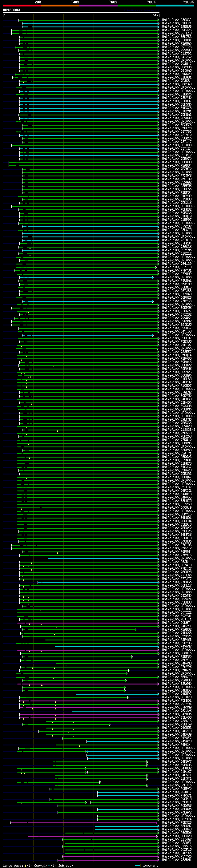Open hit UniRef100_C0PJ26
197x868 pixels.
click(177, 30)
